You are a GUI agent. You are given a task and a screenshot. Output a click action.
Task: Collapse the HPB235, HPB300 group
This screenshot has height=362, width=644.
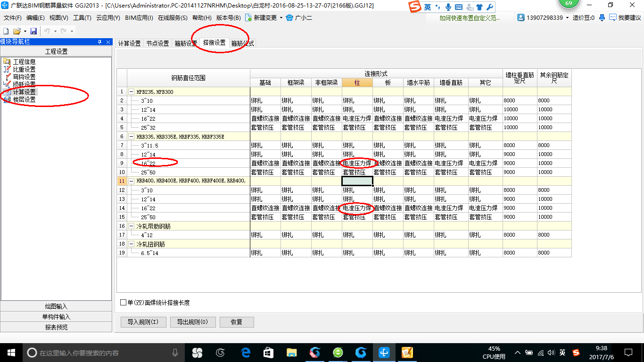coord(132,91)
